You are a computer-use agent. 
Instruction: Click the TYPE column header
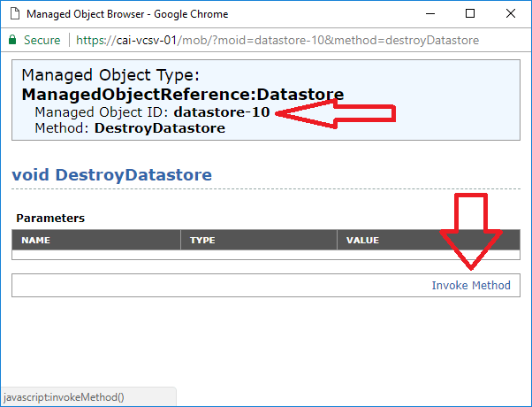(x=202, y=240)
